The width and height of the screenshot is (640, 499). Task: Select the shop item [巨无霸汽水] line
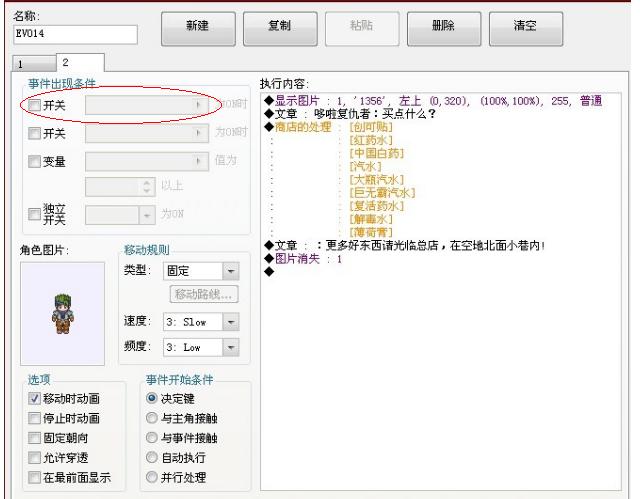[x=382, y=193]
